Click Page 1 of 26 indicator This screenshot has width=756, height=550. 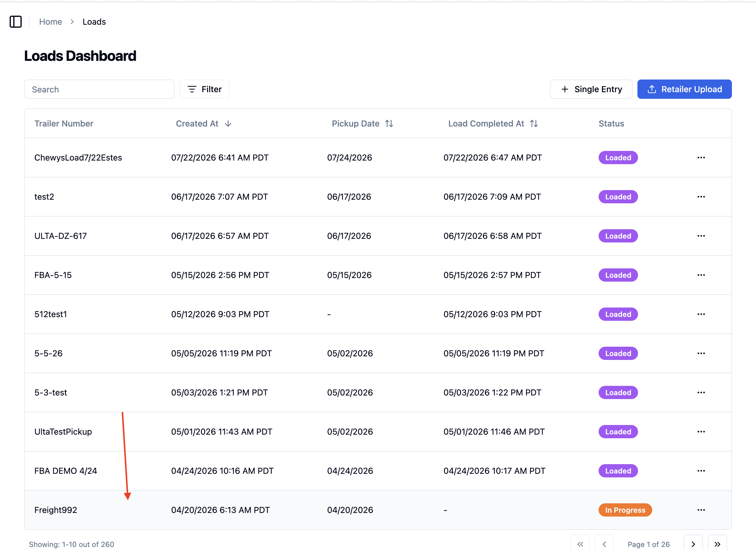(x=648, y=544)
